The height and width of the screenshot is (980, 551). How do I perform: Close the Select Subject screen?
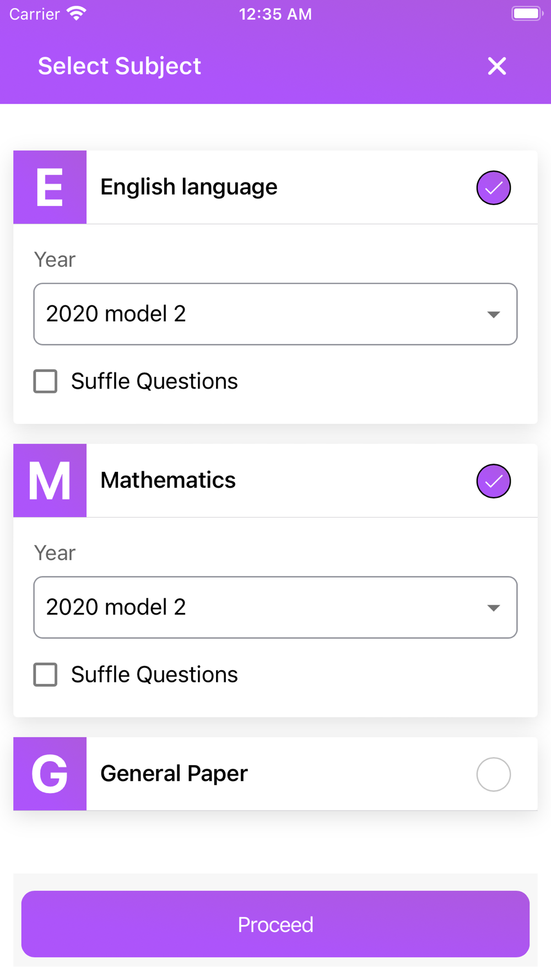point(496,66)
